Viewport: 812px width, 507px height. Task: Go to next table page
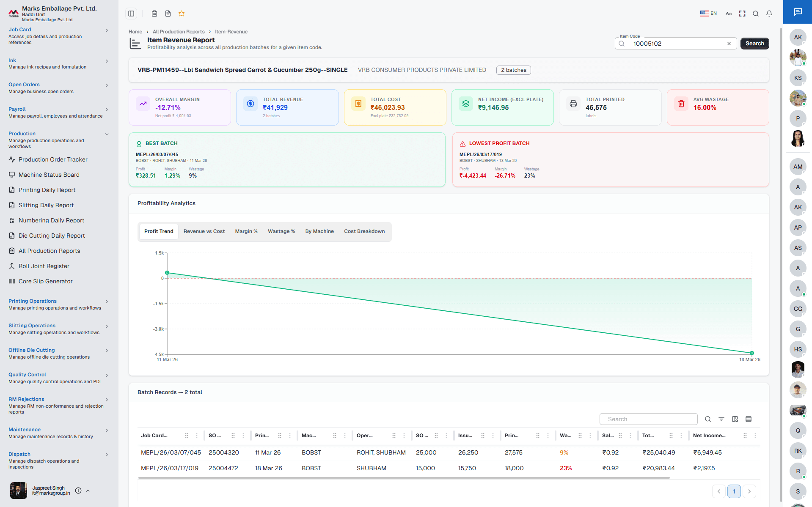tap(749, 491)
